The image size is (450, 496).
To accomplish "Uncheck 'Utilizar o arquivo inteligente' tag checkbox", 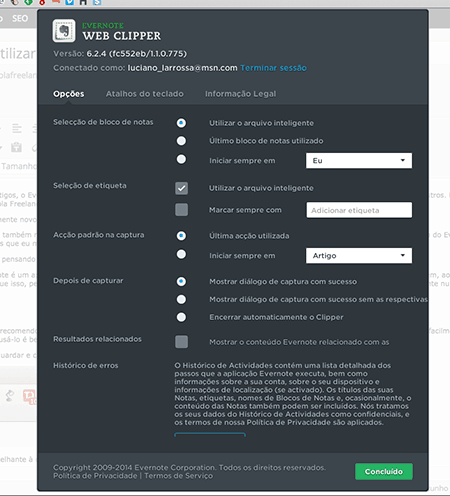I will point(182,188).
